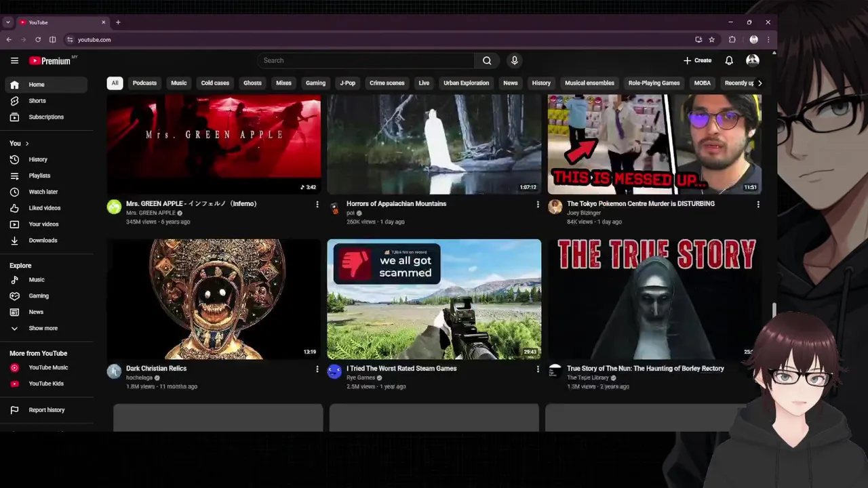Open Shorts in sidebar

46,101
